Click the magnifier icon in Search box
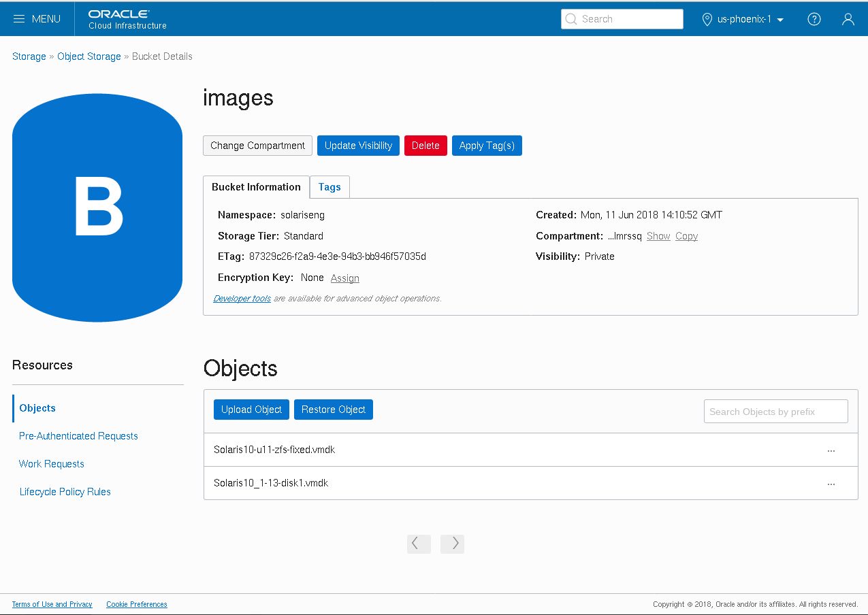Image resolution: width=868 pixels, height=615 pixels. click(571, 19)
